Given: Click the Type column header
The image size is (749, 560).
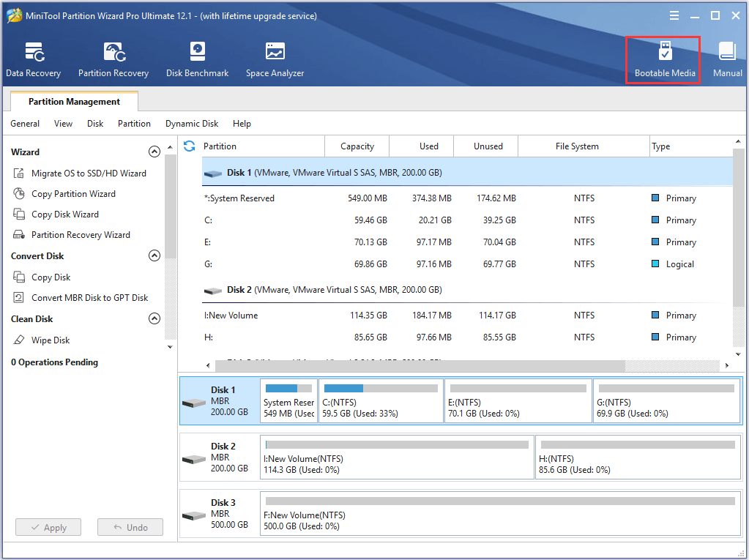Looking at the screenshot, I should pyautogui.click(x=690, y=146).
